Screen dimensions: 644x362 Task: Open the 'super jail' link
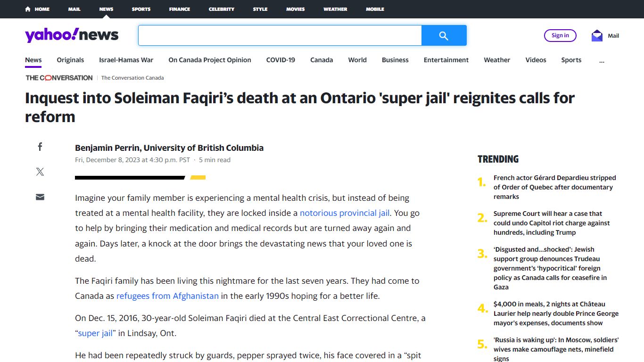click(95, 333)
